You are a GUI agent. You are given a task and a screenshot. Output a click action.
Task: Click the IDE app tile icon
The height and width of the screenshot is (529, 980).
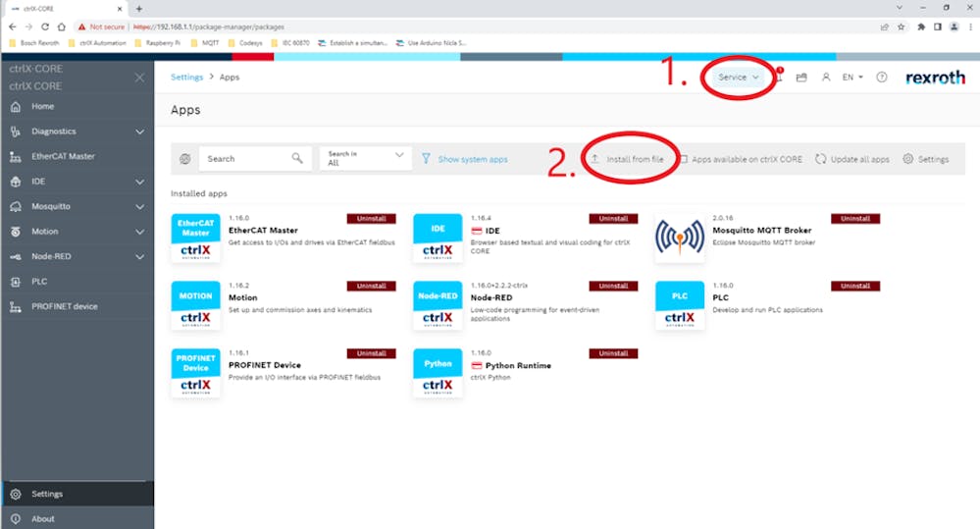tap(438, 238)
